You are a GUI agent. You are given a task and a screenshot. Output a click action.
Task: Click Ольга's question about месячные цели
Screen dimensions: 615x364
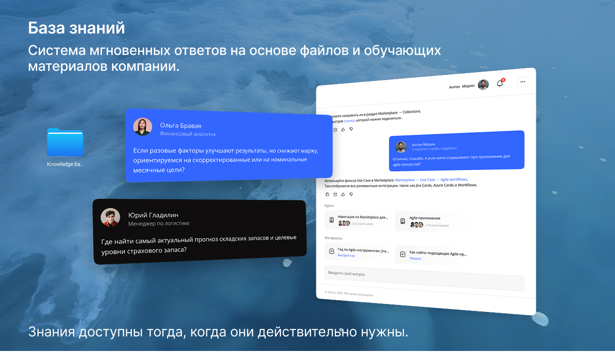[225, 160]
